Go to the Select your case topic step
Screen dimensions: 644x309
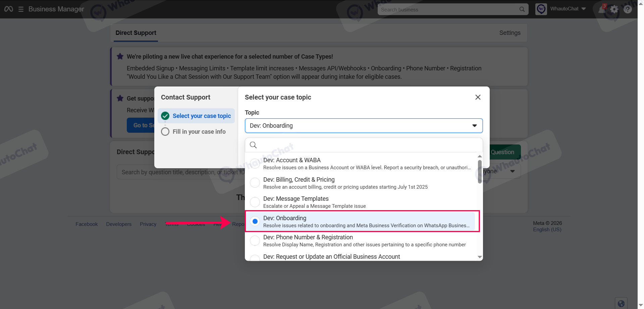click(x=196, y=116)
